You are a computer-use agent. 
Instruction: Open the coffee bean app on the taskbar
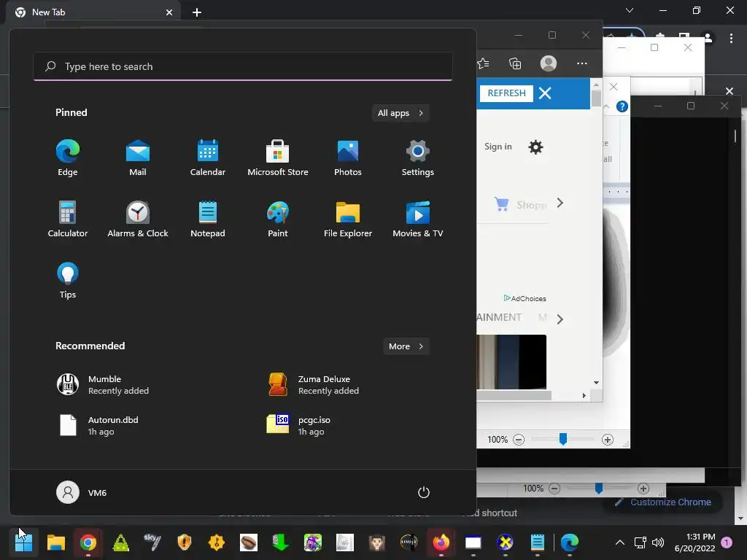tap(248, 542)
